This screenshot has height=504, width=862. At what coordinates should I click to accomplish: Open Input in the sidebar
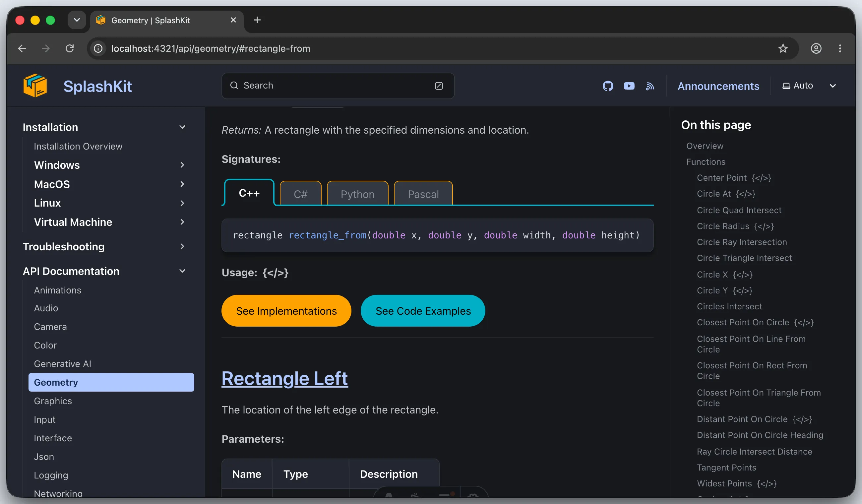tap(44, 419)
